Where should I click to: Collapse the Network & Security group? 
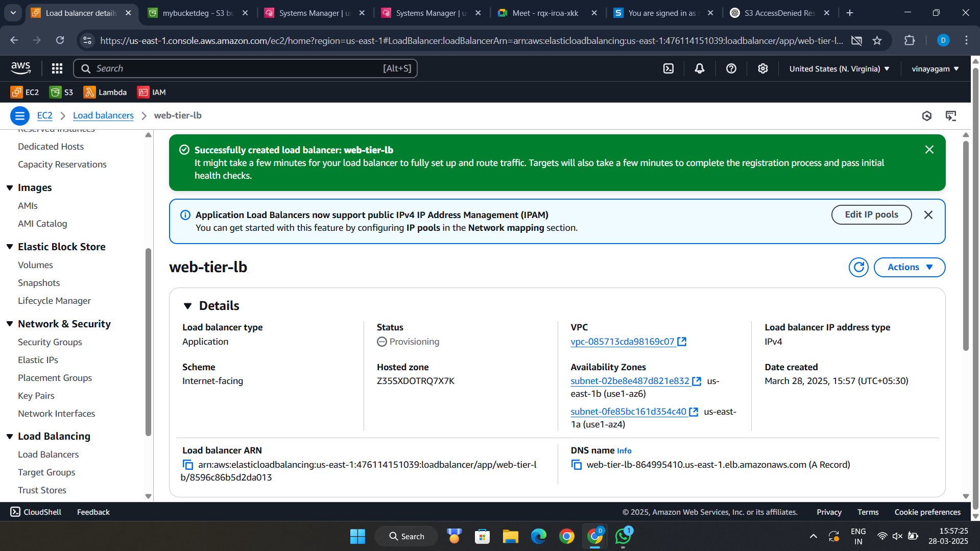coord(10,324)
